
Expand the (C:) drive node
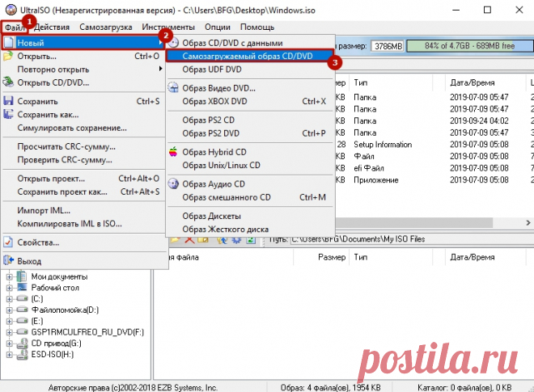[10, 299]
